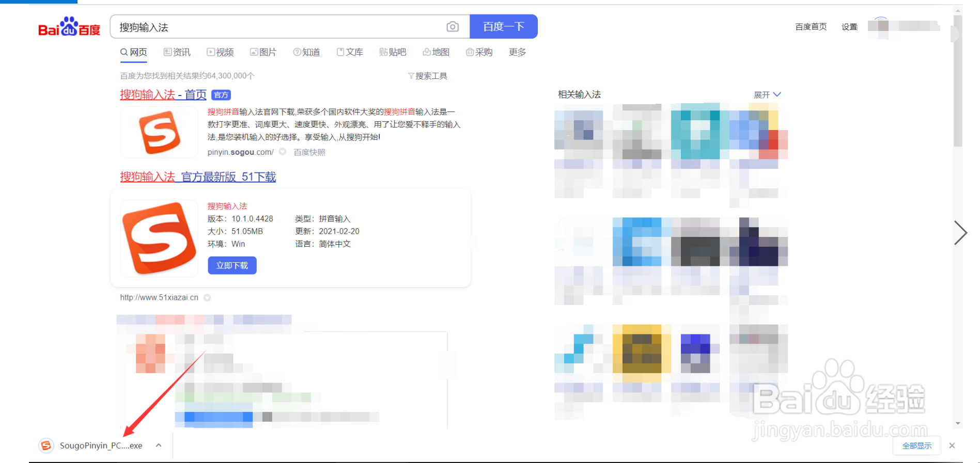Open 设置 menu

[x=849, y=27]
